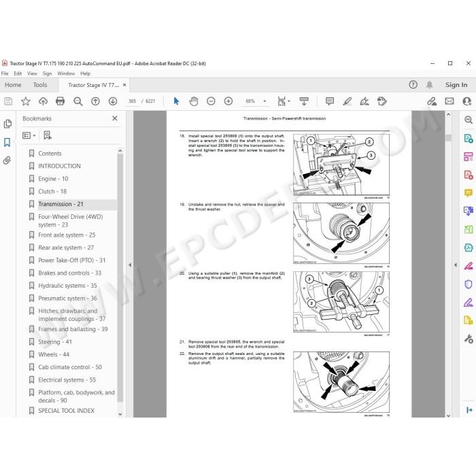Open Comment tool in right pane

pos(468,192)
